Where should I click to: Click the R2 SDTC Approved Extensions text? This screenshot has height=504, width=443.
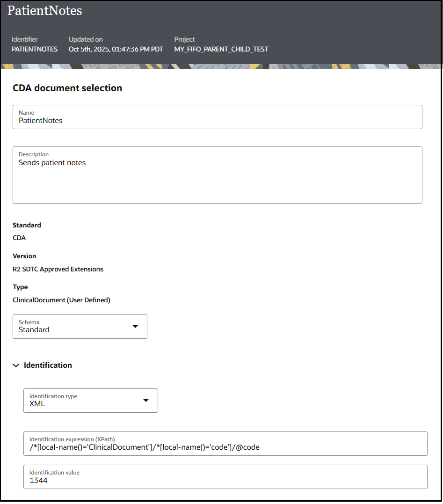coord(58,269)
